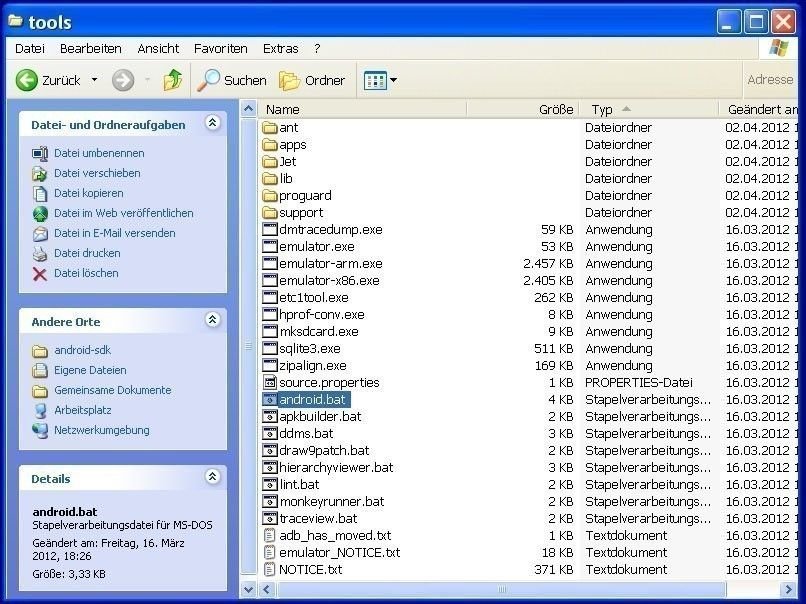Select the file name traceview.bat
The height and width of the screenshot is (604, 806).
[318, 518]
